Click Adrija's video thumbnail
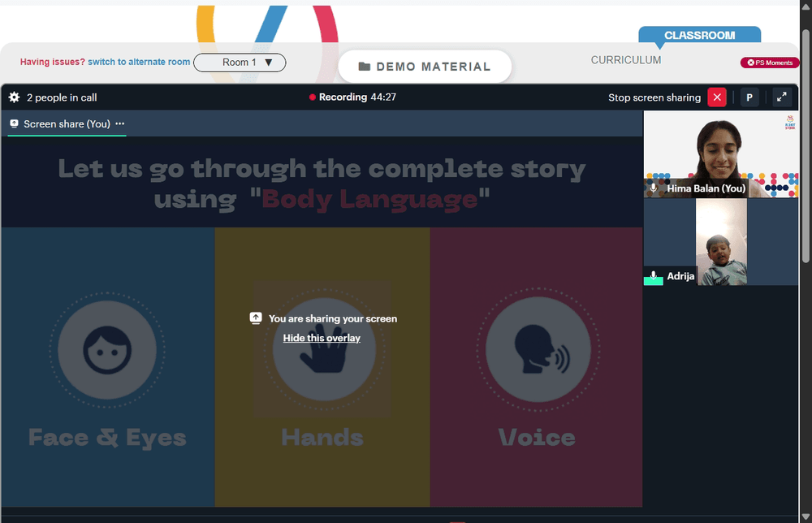This screenshot has width=812, height=523. point(721,242)
